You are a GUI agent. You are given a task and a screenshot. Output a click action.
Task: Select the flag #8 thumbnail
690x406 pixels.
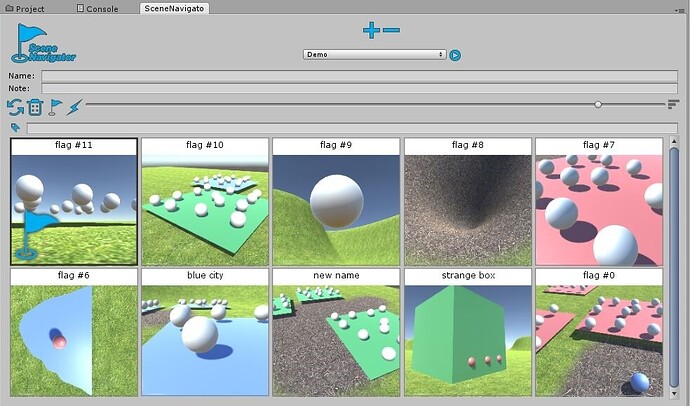click(x=468, y=202)
